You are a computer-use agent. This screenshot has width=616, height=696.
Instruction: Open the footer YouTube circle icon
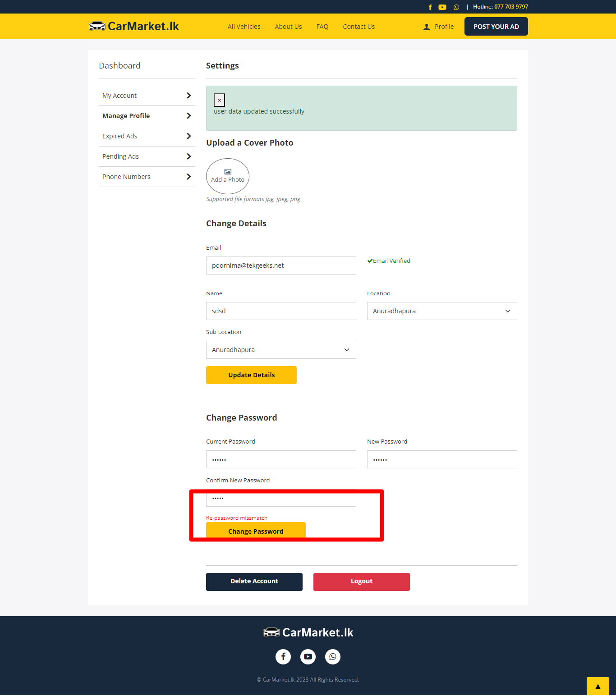[x=308, y=656]
